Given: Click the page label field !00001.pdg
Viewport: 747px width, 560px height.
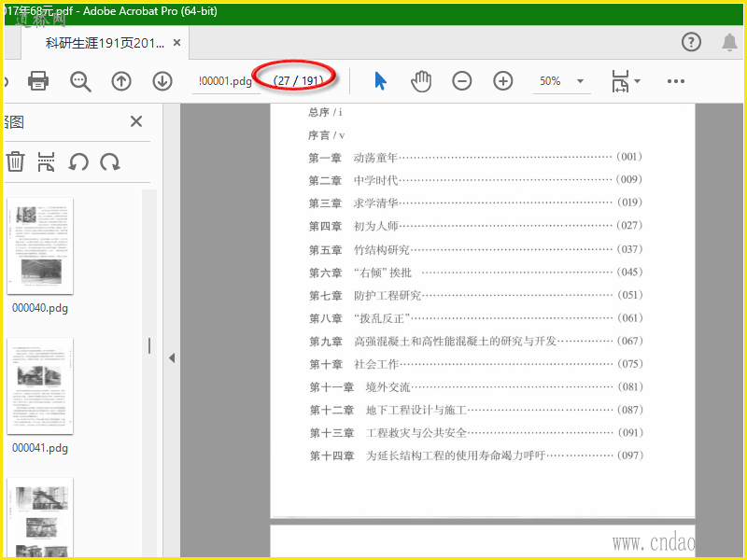Looking at the screenshot, I should [x=225, y=81].
